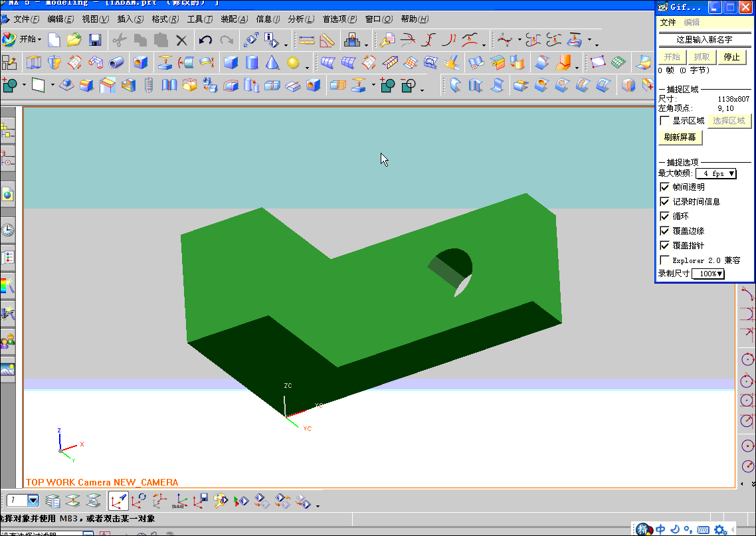
Task: Open the 最大帧频 4 fps dropdown
Action: 716,173
